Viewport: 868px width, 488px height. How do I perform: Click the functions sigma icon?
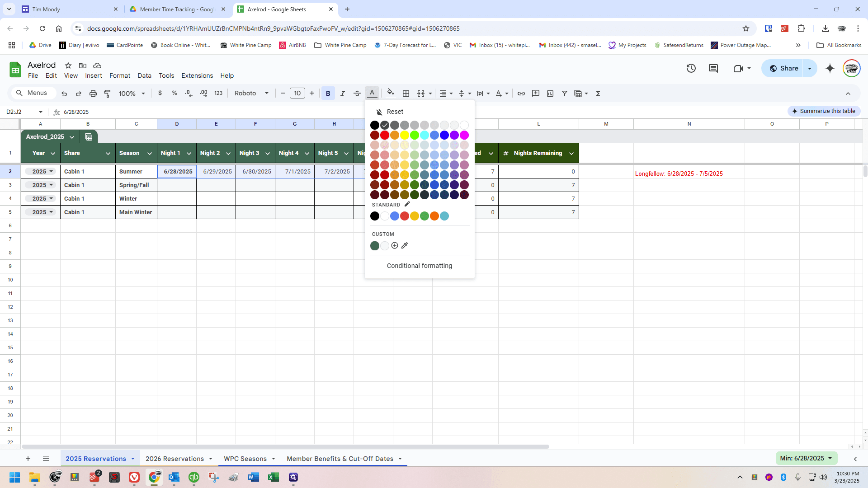598,93
